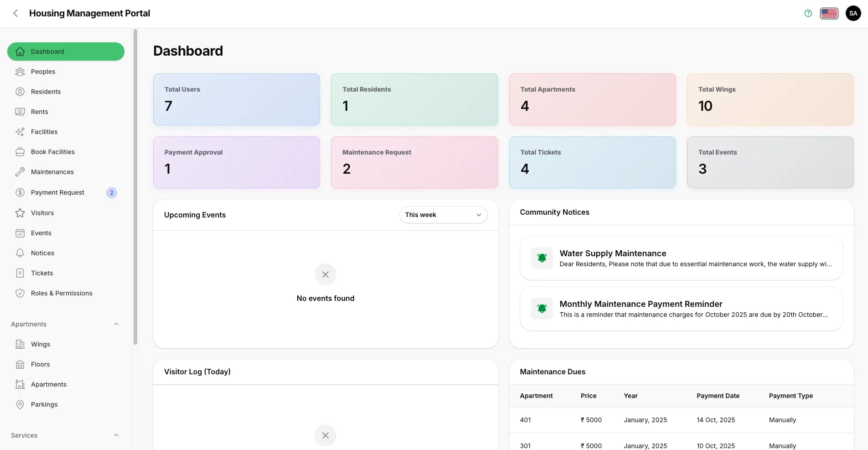Select Book Facilities from the sidebar

pos(53,152)
